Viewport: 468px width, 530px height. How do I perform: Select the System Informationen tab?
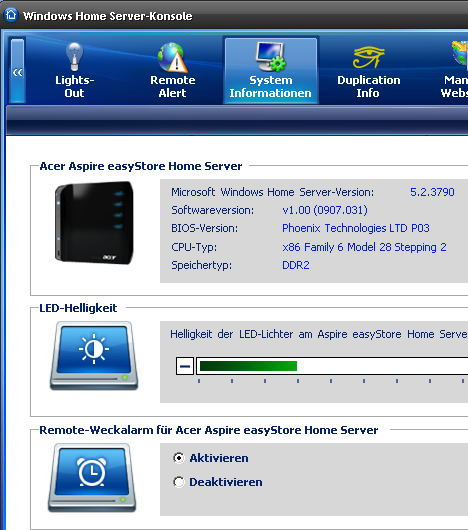coord(270,70)
